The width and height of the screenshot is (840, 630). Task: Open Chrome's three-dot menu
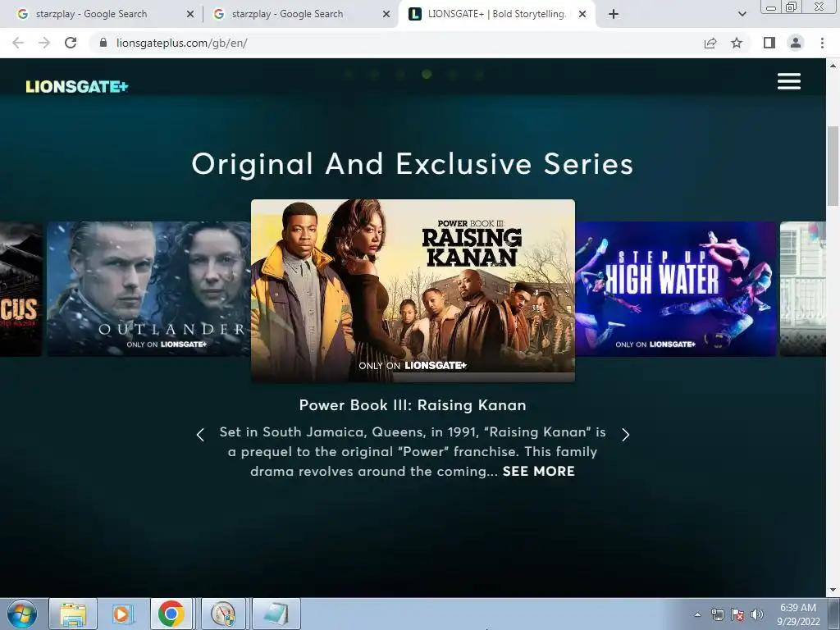click(x=822, y=43)
